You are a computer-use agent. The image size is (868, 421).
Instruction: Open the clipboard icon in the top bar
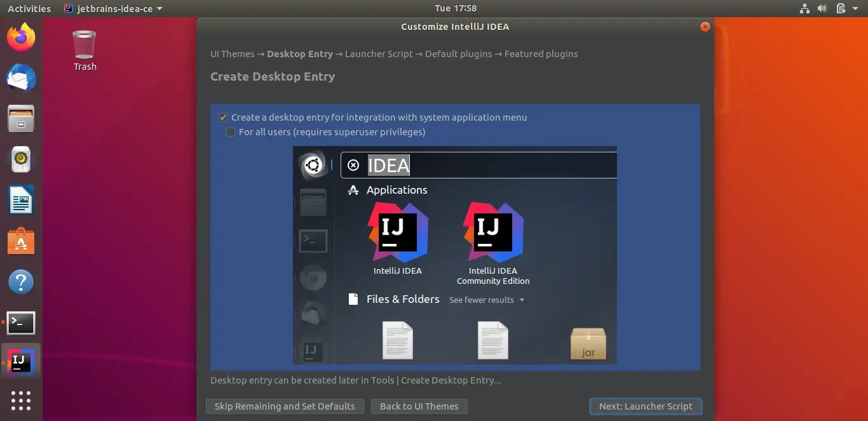click(841, 8)
